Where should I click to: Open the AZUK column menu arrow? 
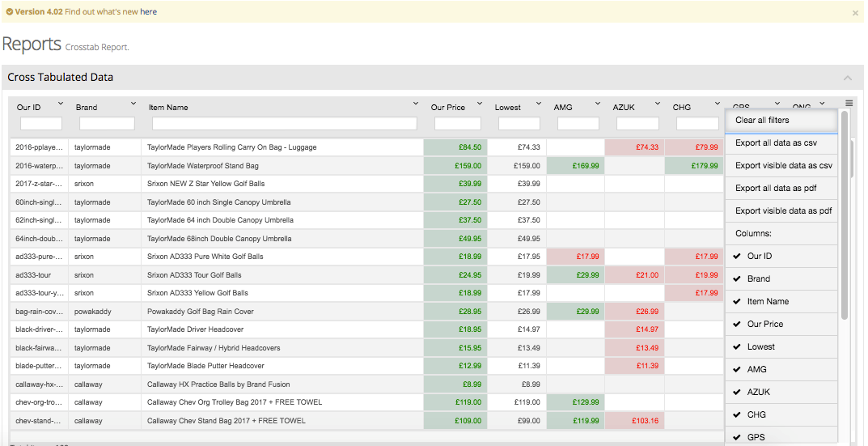click(658, 104)
